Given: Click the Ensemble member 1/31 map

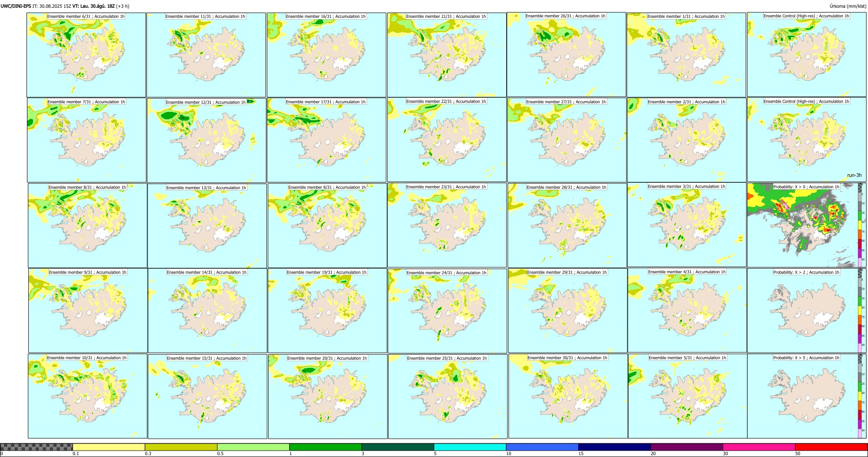Looking at the screenshot, I should click(687, 55).
